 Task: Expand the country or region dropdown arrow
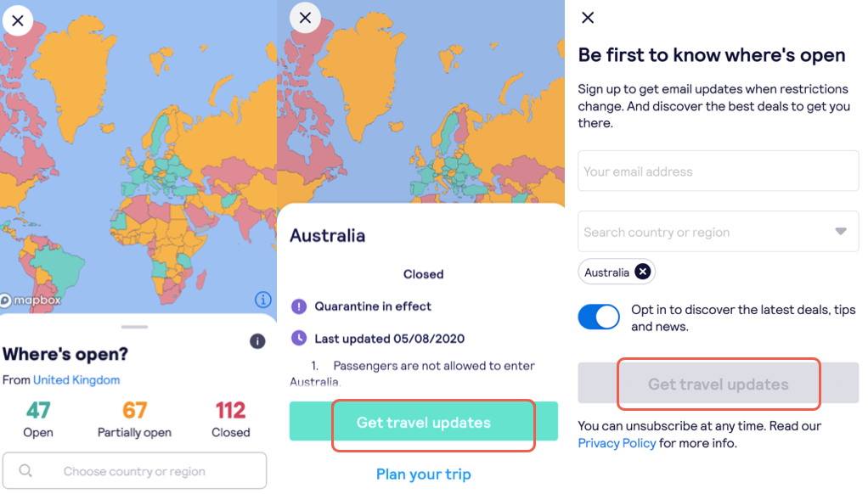point(841,231)
